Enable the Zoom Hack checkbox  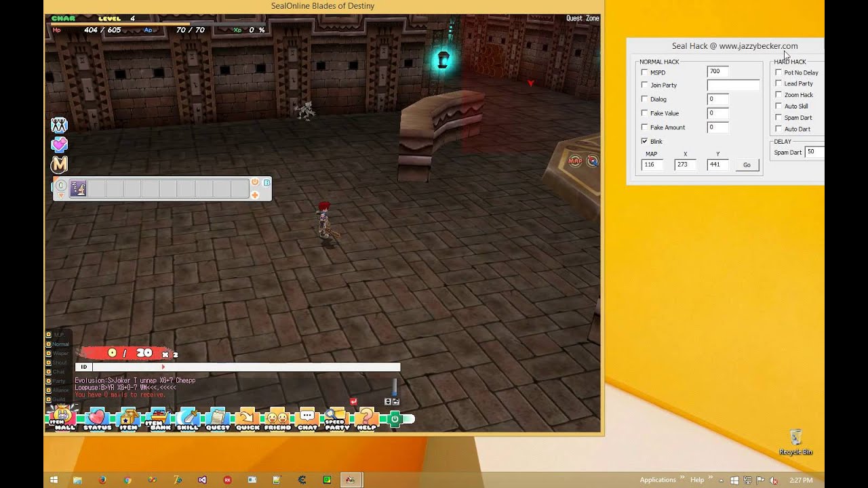coord(778,94)
